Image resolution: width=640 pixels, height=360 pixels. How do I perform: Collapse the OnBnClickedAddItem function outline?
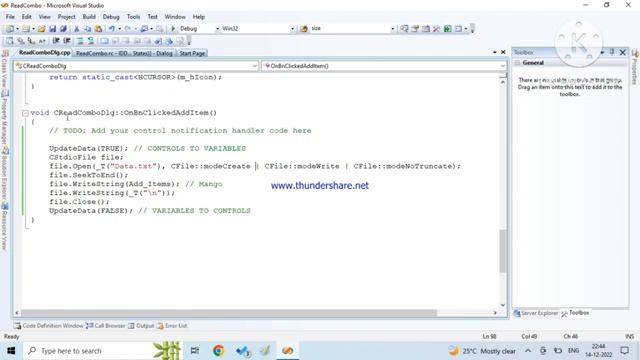pyautogui.click(x=25, y=113)
